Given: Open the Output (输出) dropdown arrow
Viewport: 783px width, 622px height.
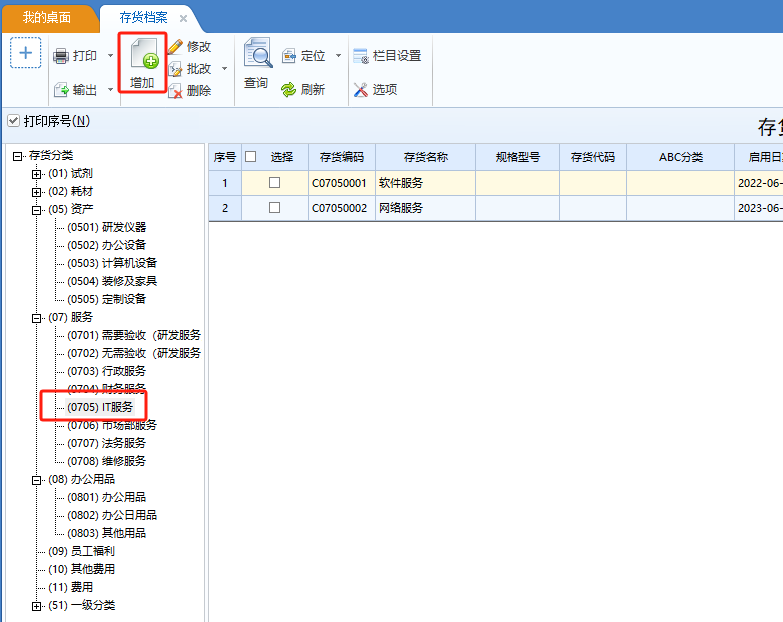Looking at the screenshot, I should [x=110, y=90].
